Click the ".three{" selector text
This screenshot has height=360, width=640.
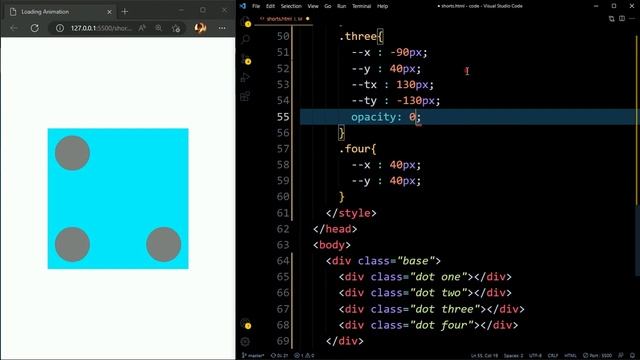pos(361,36)
